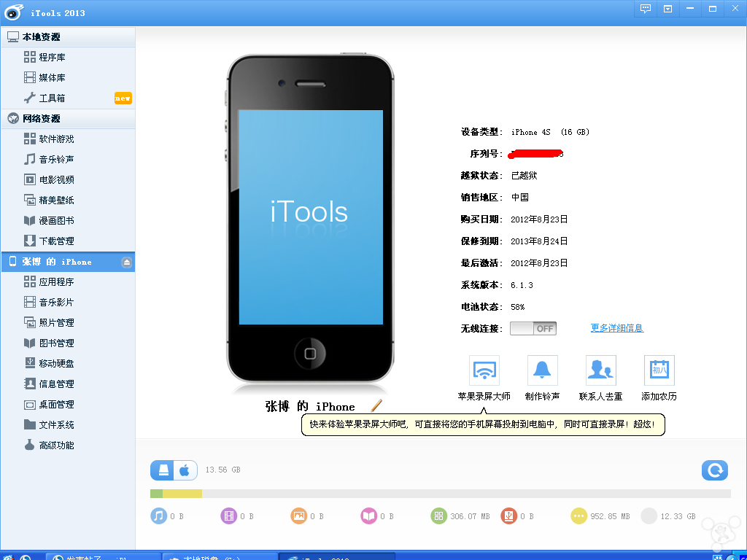
Task: Open 电影视频 movies and video
Action: pos(68,180)
